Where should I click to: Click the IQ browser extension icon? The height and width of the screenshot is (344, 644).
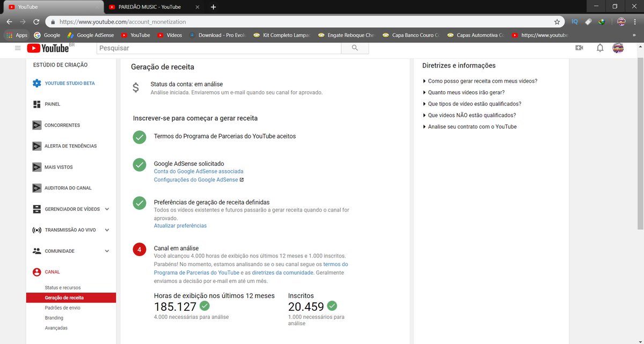[575, 22]
